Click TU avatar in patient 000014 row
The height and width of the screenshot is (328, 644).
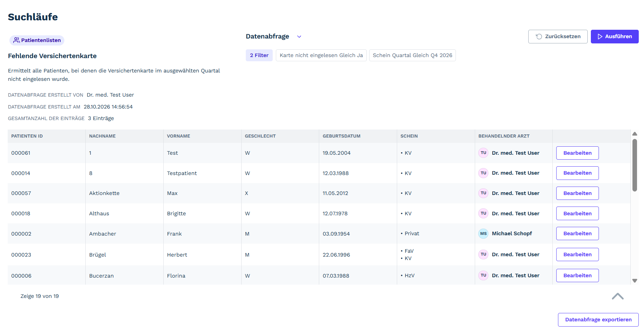pyautogui.click(x=483, y=173)
